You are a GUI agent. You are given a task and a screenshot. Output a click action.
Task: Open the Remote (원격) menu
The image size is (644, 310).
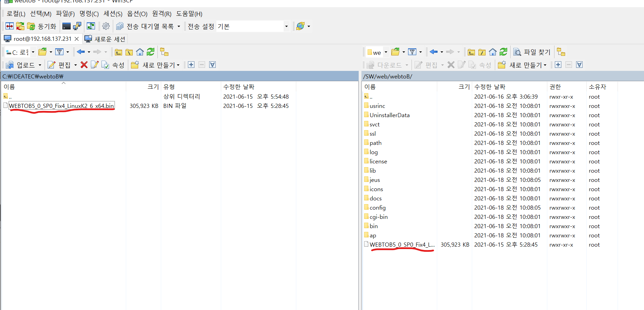point(162,14)
